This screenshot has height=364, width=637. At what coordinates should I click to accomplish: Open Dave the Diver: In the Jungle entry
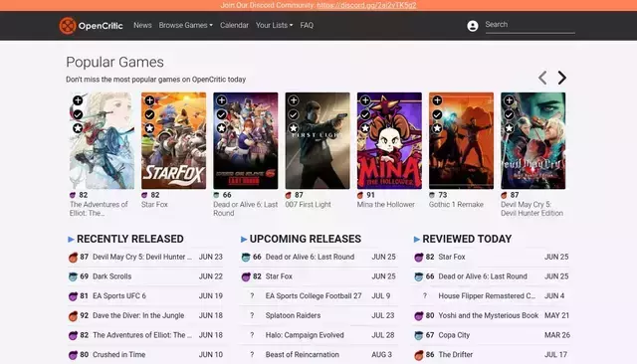pyautogui.click(x=138, y=315)
